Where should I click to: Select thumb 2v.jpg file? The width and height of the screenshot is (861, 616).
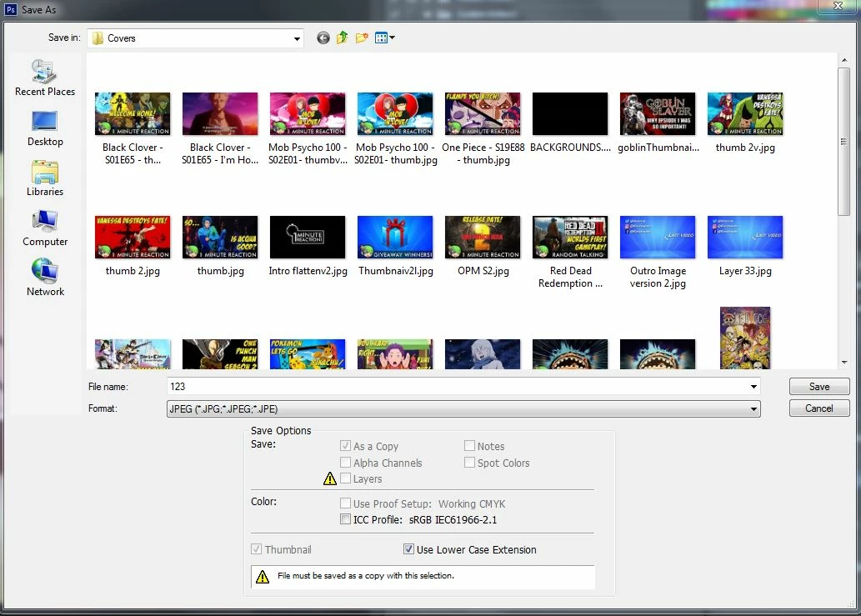(x=745, y=123)
